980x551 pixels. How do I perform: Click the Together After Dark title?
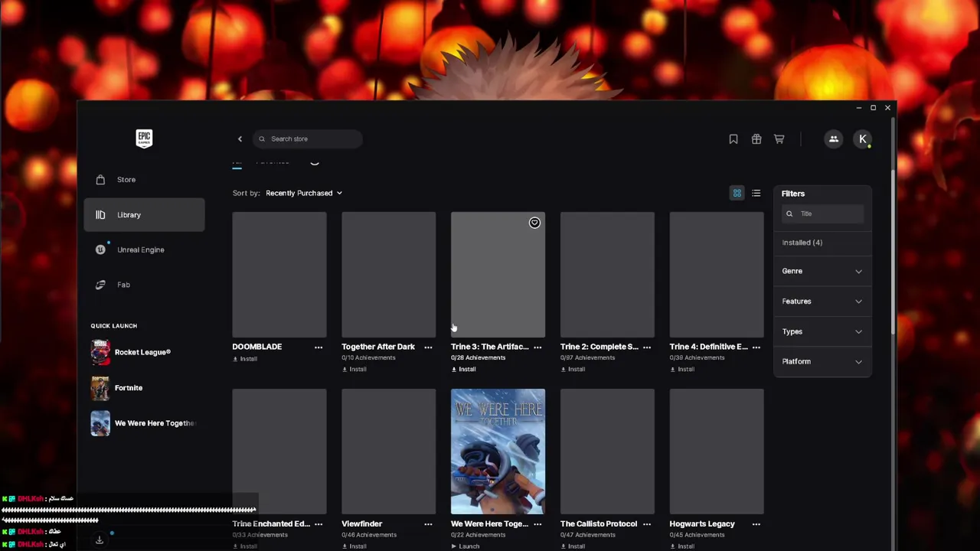tap(378, 347)
